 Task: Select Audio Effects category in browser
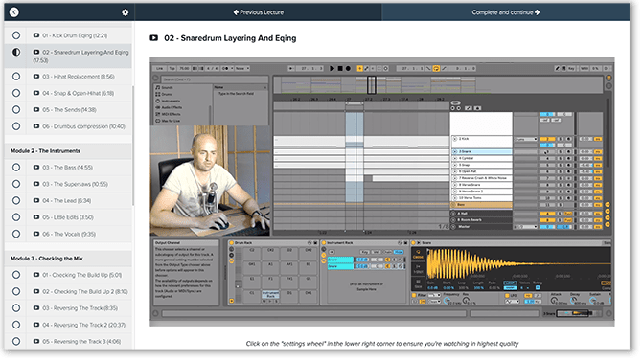(169, 107)
